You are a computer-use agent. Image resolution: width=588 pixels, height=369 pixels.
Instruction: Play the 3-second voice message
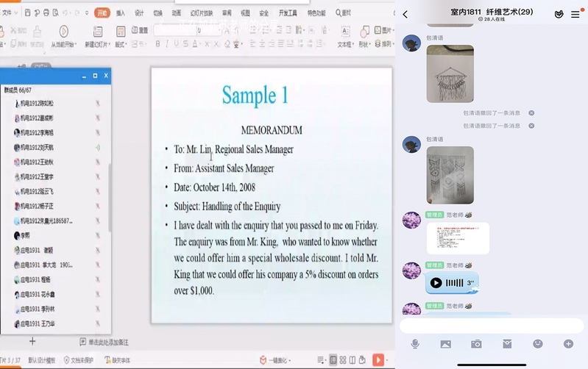pos(436,283)
